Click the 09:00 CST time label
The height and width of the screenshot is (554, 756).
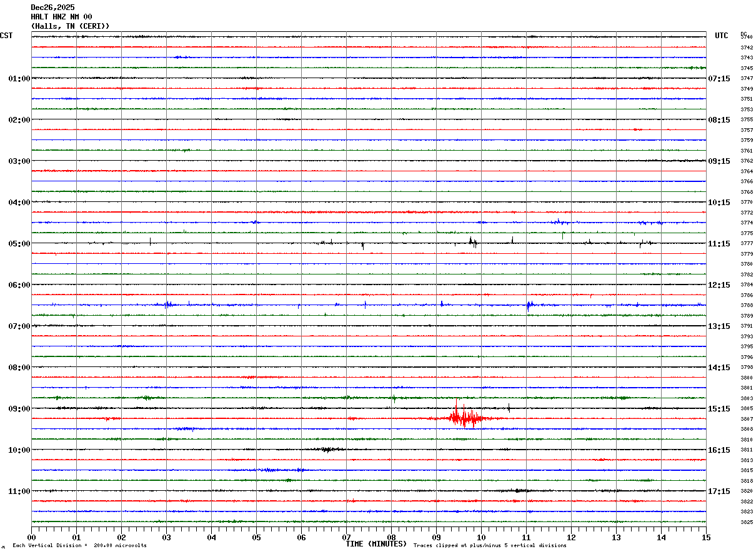tap(19, 409)
